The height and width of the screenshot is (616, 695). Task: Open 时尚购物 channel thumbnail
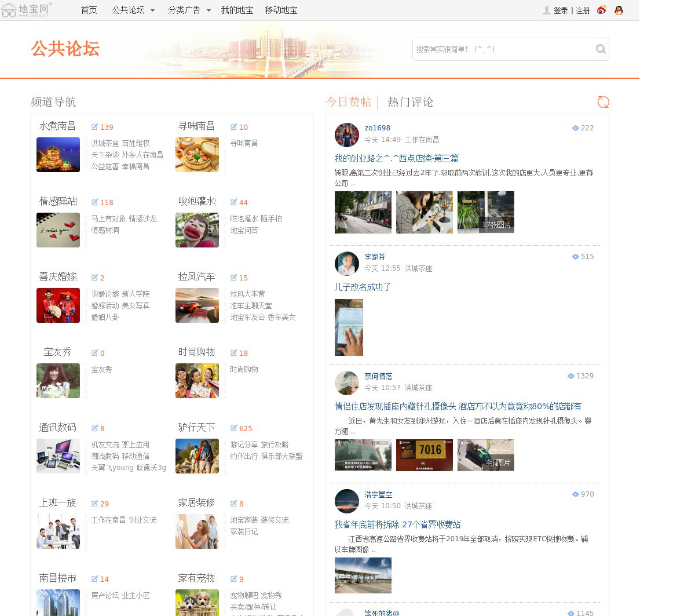coord(197,381)
